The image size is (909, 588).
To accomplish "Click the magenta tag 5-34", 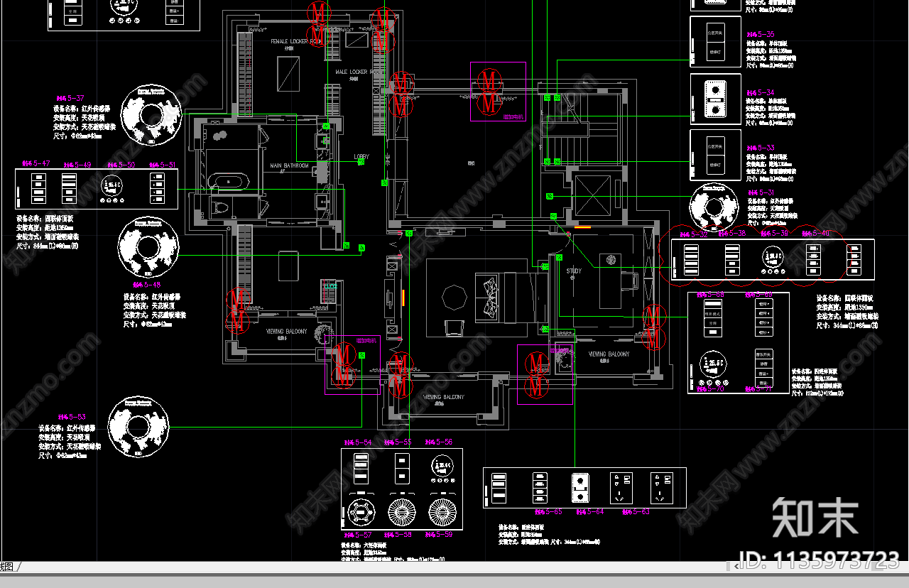I will [x=761, y=92].
